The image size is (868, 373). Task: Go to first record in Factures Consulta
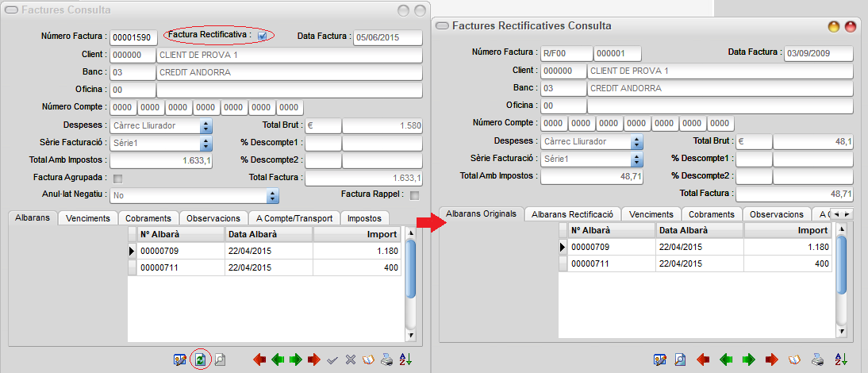[259, 360]
